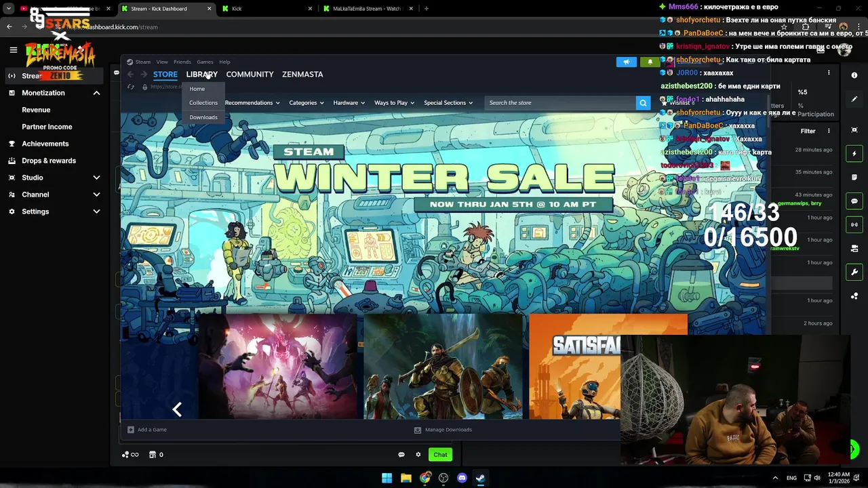The height and width of the screenshot is (488, 868).
Task: Open Drops & rewards in Kick sidebar
Action: click(49, 161)
